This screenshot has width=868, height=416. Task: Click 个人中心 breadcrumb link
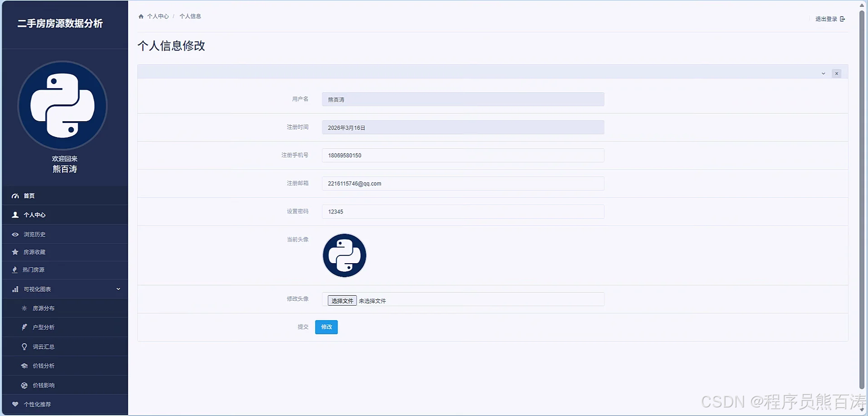pyautogui.click(x=158, y=16)
